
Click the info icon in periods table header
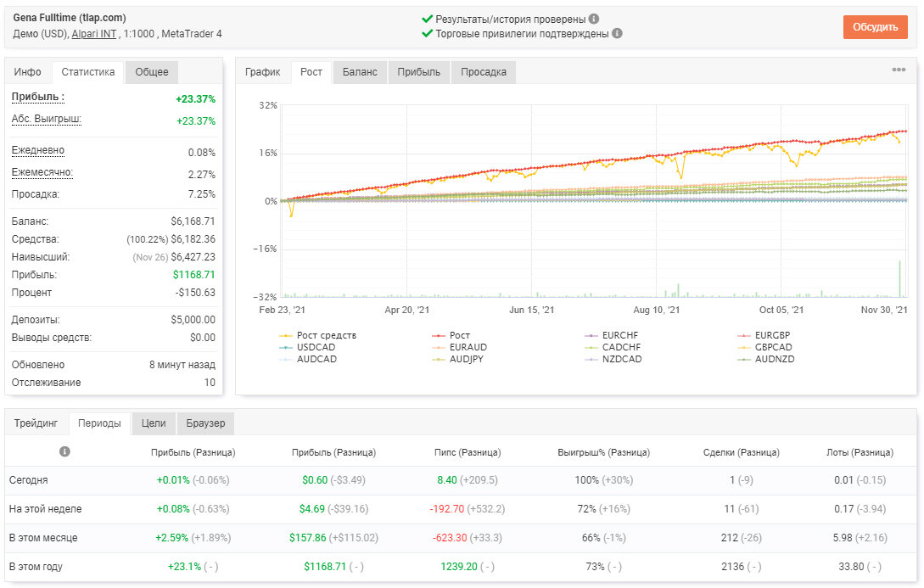64,451
